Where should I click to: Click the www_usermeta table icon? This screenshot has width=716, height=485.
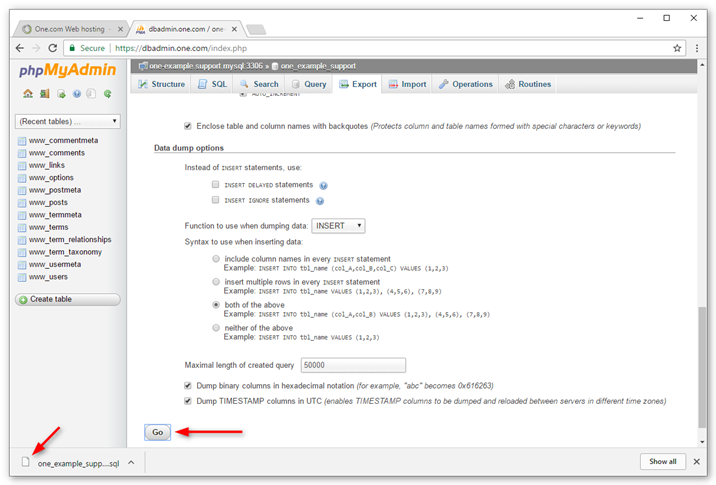tap(21, 265)
